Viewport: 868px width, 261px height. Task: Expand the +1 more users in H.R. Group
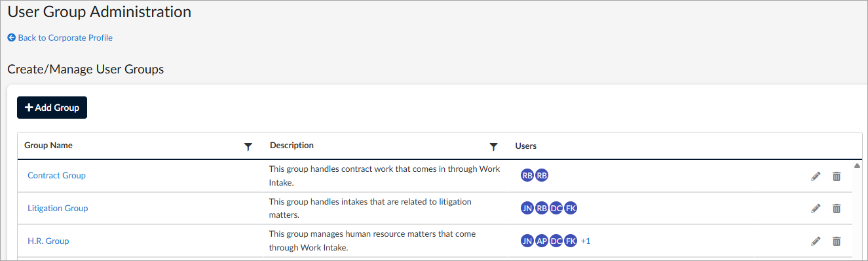(586, 241)
